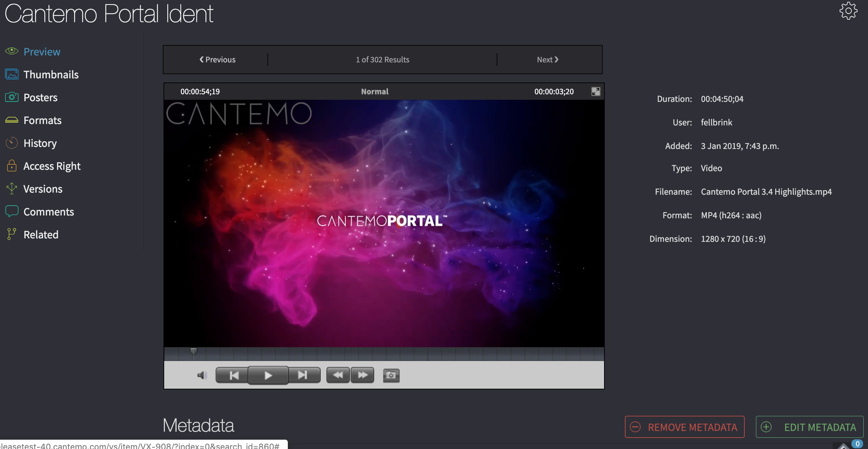This screenshot has height=449, width=868.
Task: Fast forward the video
Action: [362, 375]
